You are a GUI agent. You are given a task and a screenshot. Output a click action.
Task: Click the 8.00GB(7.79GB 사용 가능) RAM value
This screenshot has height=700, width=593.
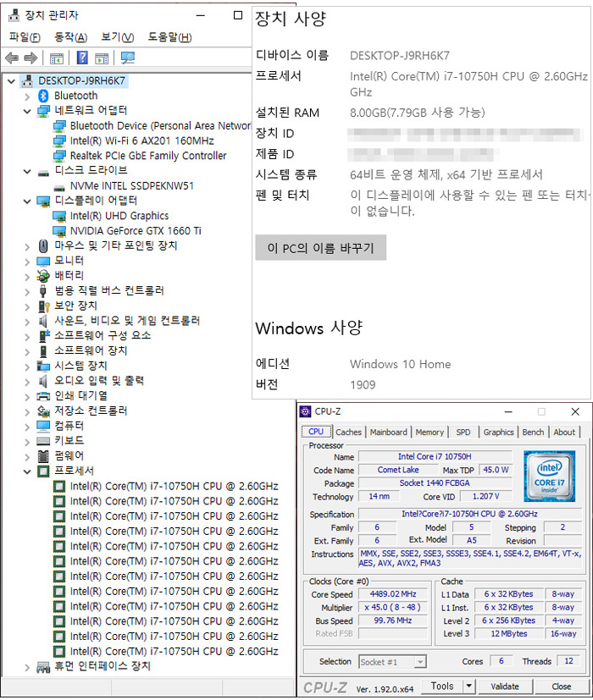(418, 113)
